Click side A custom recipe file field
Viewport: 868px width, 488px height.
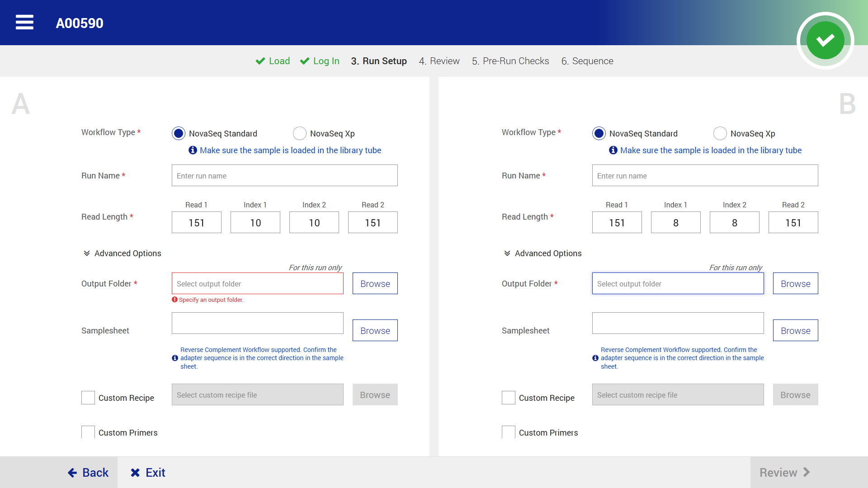(258, 394)
